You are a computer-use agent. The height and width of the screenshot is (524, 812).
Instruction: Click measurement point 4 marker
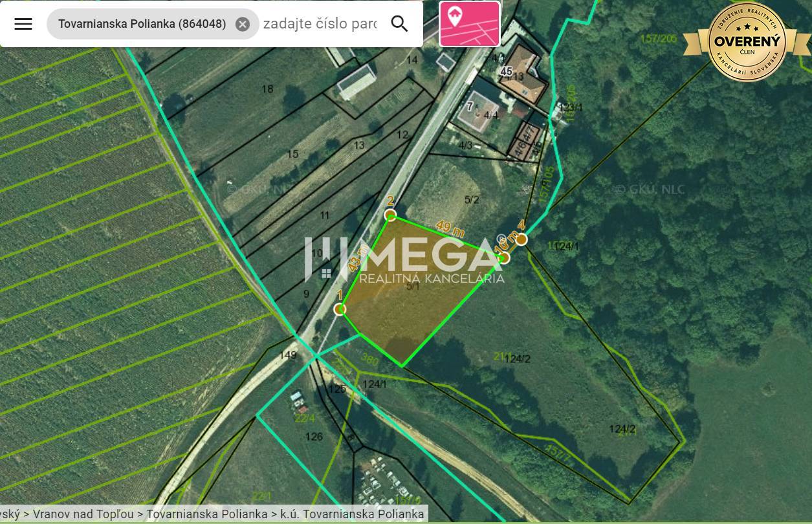tap(521, 239)
